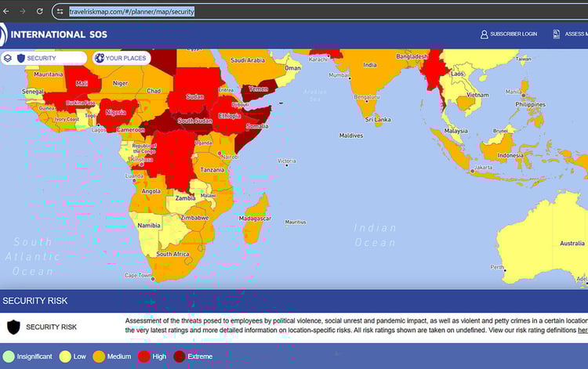This screenshot has width=588, height=369.
Task: Click Madagascar on the map
Action: tap(254, 222)
